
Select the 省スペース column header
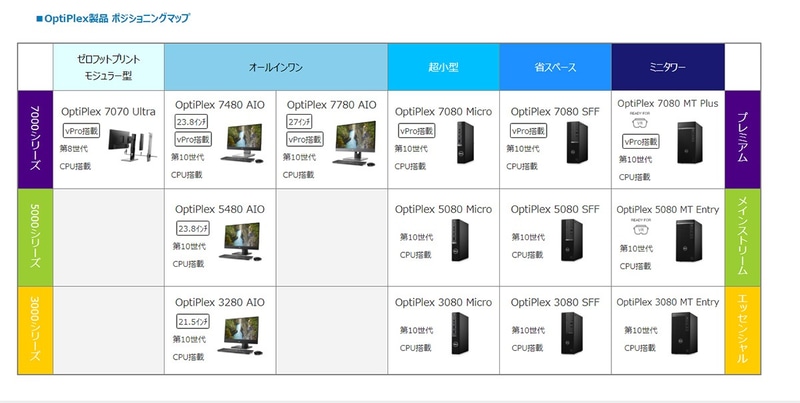click(556, 67)
